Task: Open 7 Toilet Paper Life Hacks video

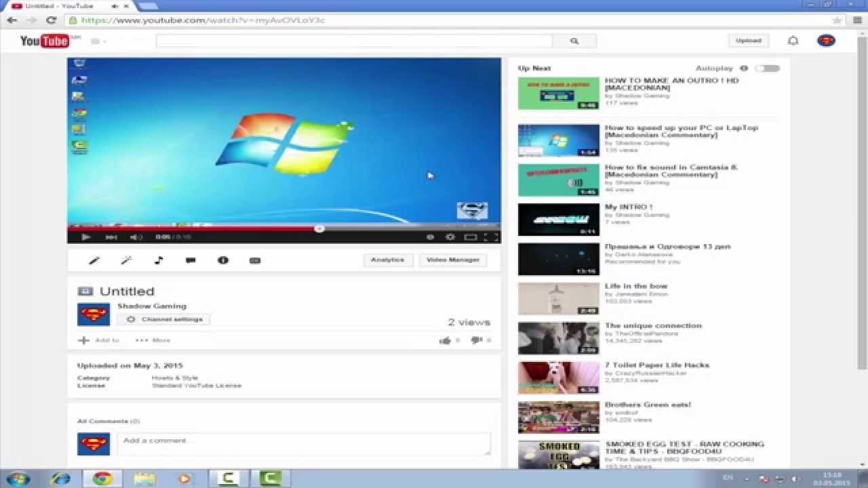Action: point(657,365)
